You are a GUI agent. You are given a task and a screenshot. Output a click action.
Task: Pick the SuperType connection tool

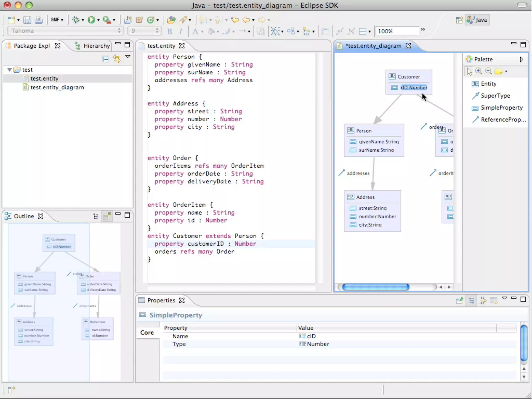pyautogui.click(x=495, y=96)
